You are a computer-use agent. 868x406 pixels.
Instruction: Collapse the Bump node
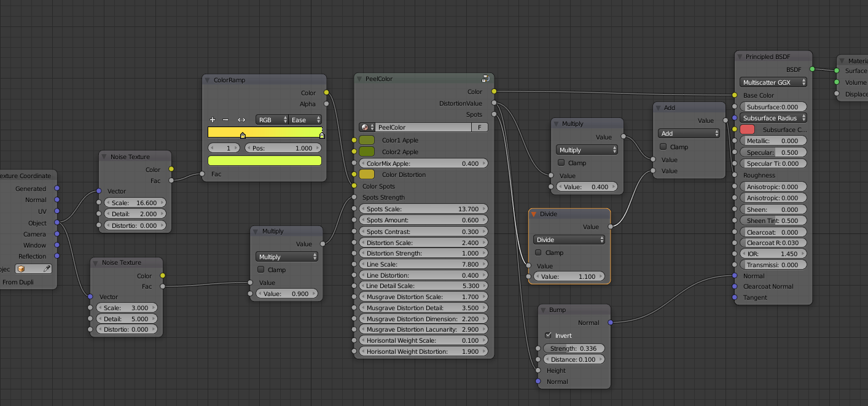543,310
